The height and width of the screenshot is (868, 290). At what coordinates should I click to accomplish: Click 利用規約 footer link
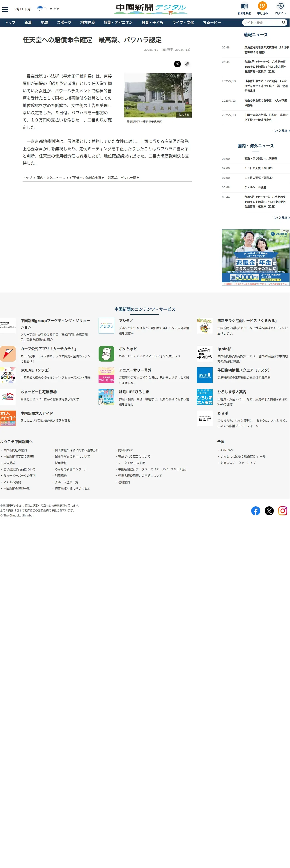pos(61,476)
